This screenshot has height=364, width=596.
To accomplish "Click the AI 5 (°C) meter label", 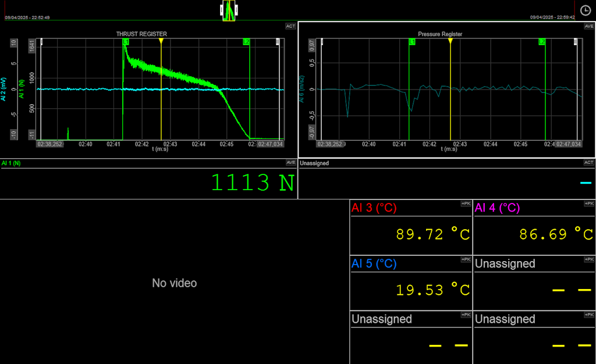I will [374, 263].
